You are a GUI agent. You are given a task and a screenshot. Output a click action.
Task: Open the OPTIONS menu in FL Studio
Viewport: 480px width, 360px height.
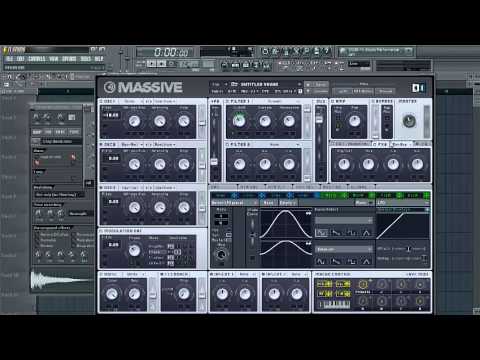point(69,59)
